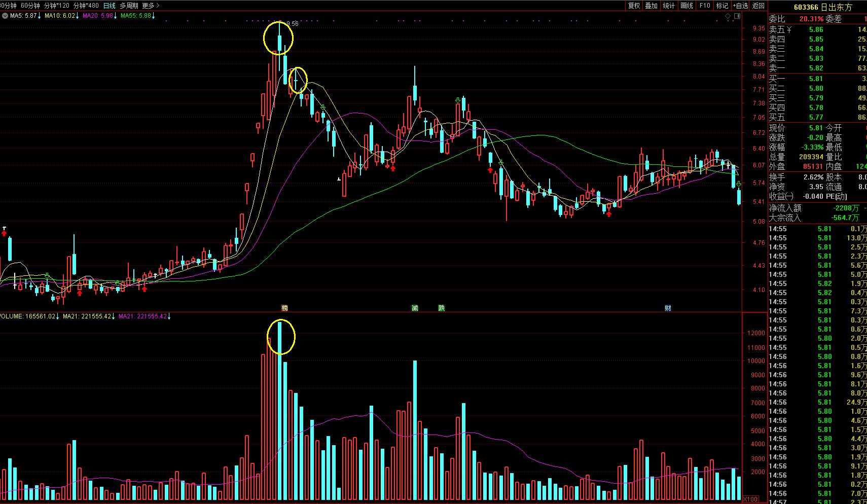Viewport: 867px width, 504px height.
Task: Click the yellow MA21: 221555.42 volume label
Action: pyautogui.click(x=89, y=316)
